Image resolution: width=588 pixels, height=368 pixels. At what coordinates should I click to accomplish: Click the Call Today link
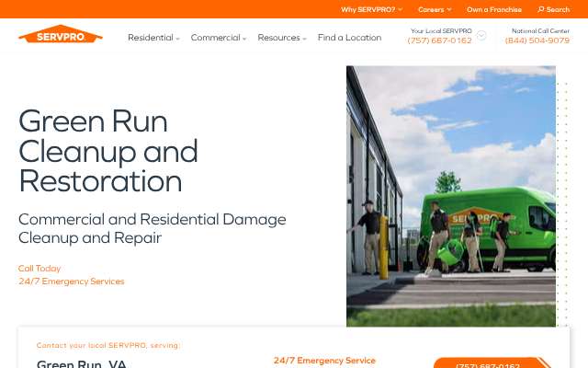40,269
